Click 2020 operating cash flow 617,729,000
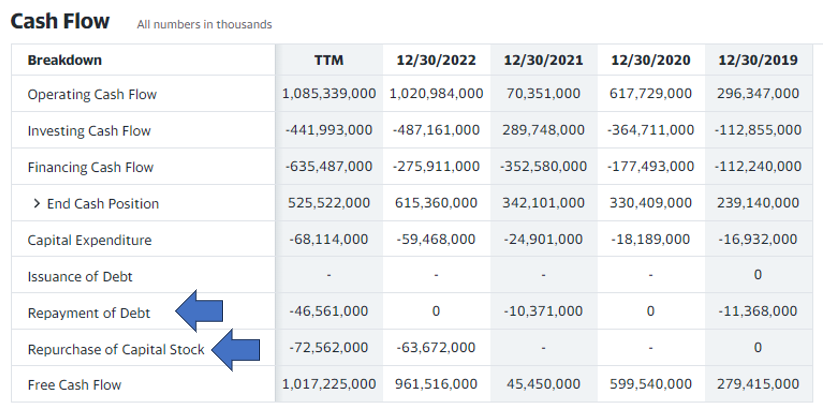The width and height of the screenshot is (824, 414). tap(651, 94)
